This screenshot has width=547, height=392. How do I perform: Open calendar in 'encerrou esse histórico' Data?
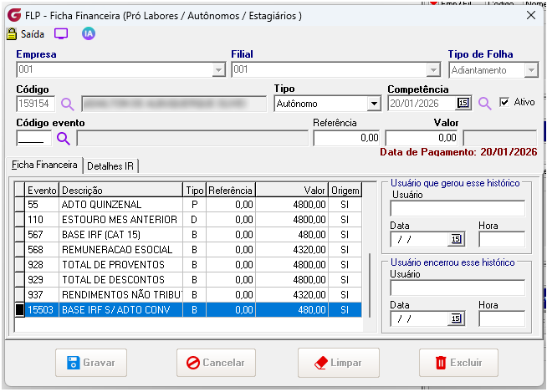coord(456,318)
